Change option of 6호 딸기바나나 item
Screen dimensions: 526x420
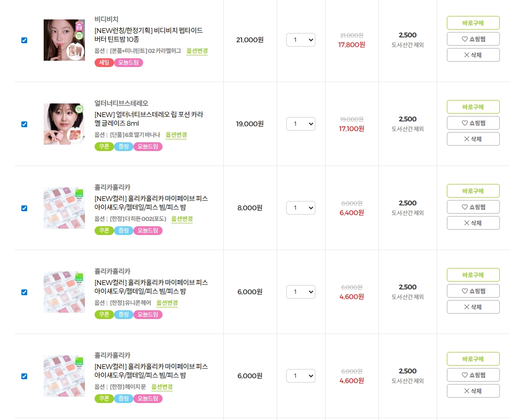point(176,135)
